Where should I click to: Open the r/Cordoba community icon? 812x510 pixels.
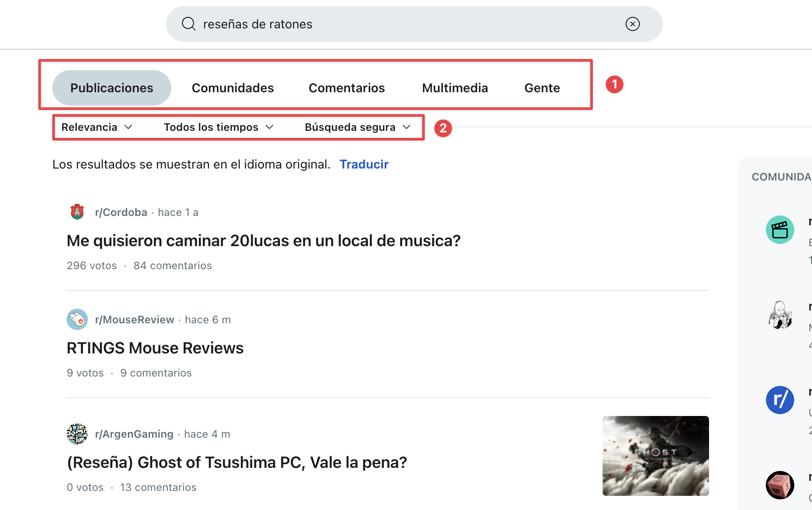[77, 212]
